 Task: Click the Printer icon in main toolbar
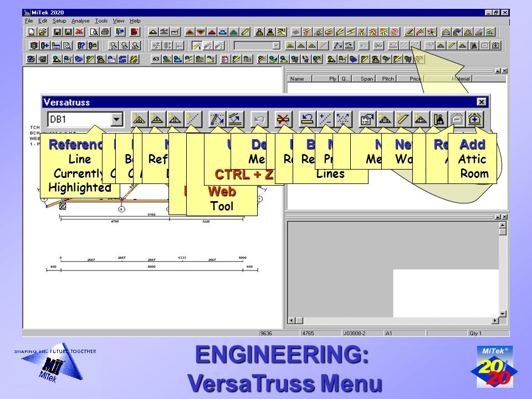click(105, 32)
